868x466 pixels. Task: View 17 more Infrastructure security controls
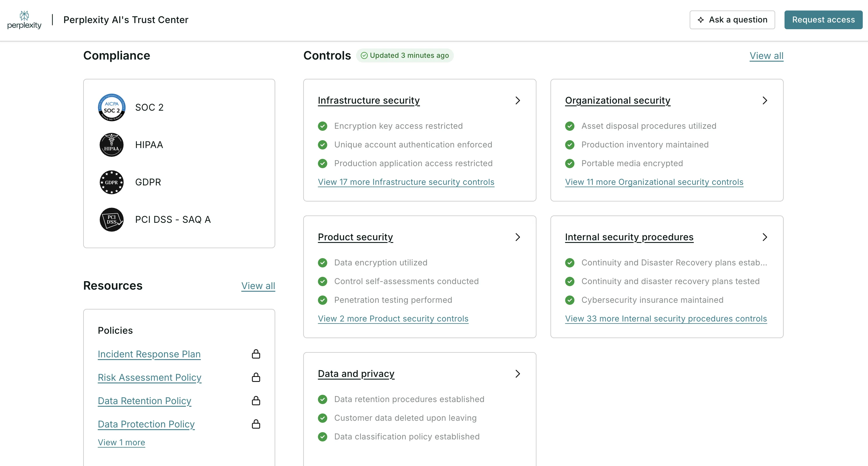(406, 182)
